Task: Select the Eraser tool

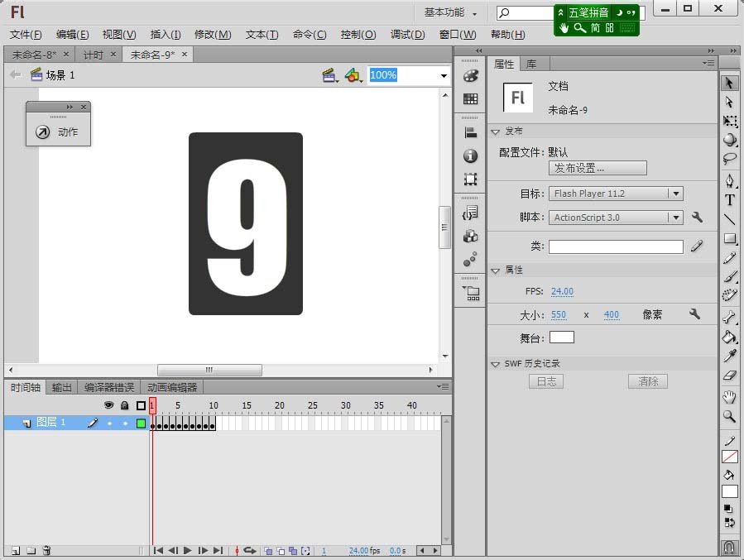Action: point(730,376)
